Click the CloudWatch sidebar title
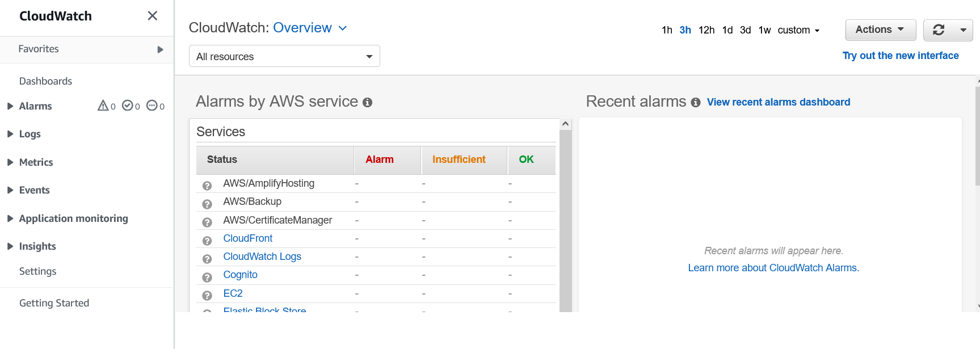980x349 pixels. [56, 16]
